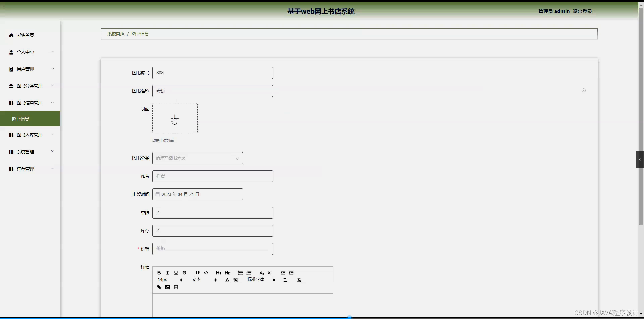Focus the 库存 input field
Screen dimensions: 644x319
213,231
